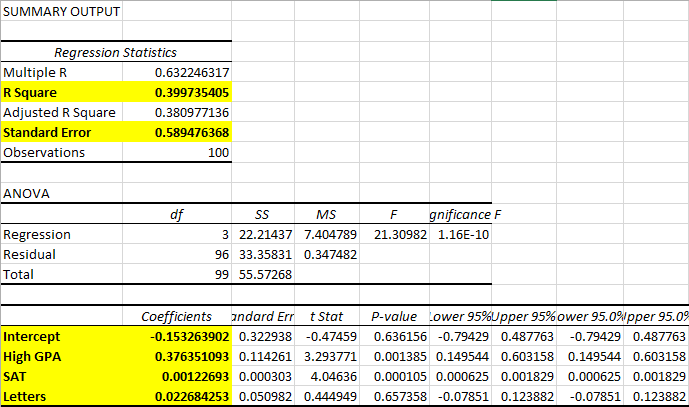The width and height of the screenshot is (689, 407).
Task: Click the Observations label cell
Action: [62, 152]
